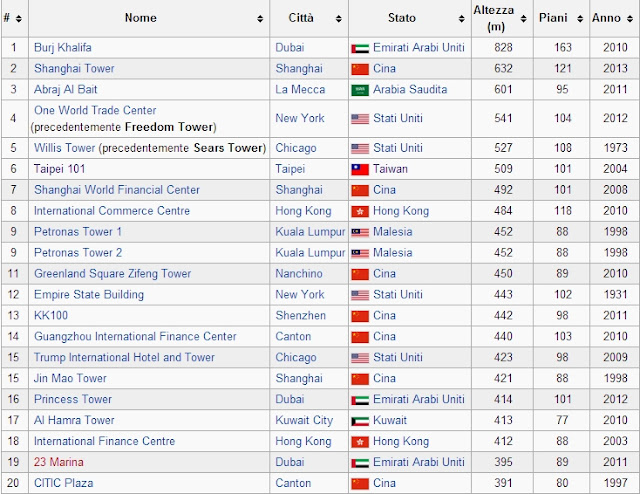Open the Shanghai Tower link
640x494 pixels.
point(74,69)
